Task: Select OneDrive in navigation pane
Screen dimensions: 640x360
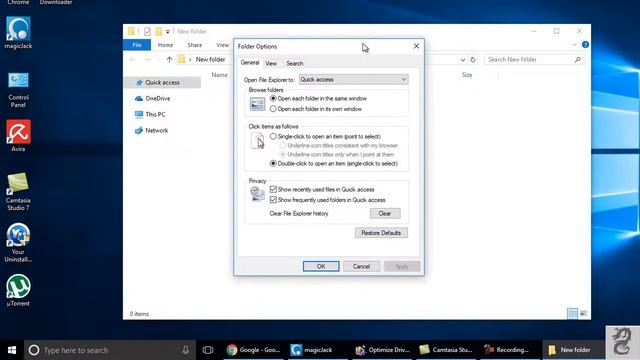Action: point(158,98)
